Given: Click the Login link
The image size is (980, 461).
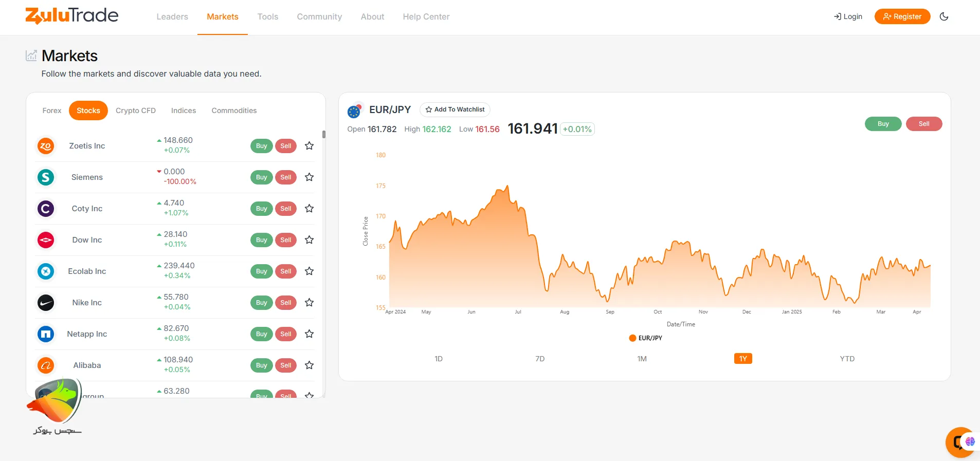Looking at the screenshot, I should 848,16.
